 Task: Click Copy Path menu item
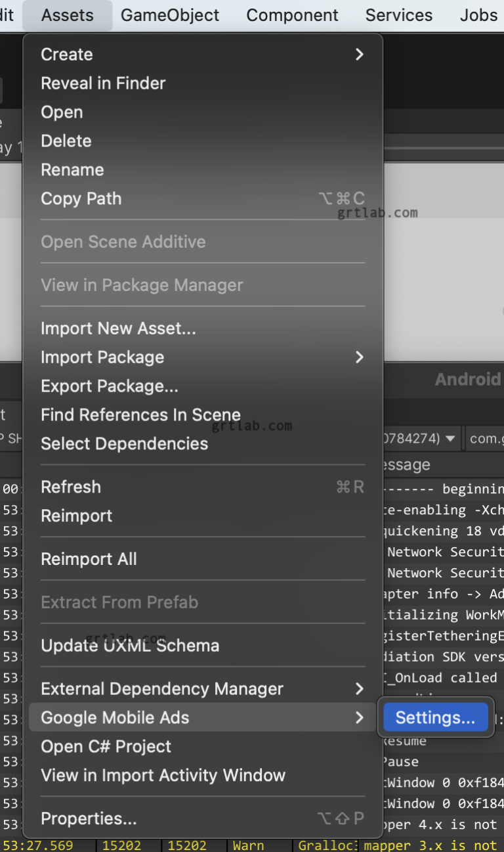[x=203, y=199]
